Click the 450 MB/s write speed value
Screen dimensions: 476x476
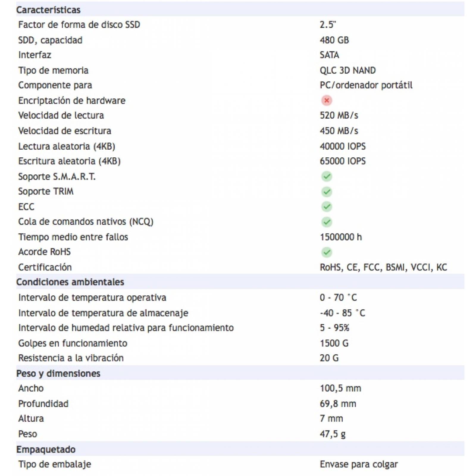339,131
